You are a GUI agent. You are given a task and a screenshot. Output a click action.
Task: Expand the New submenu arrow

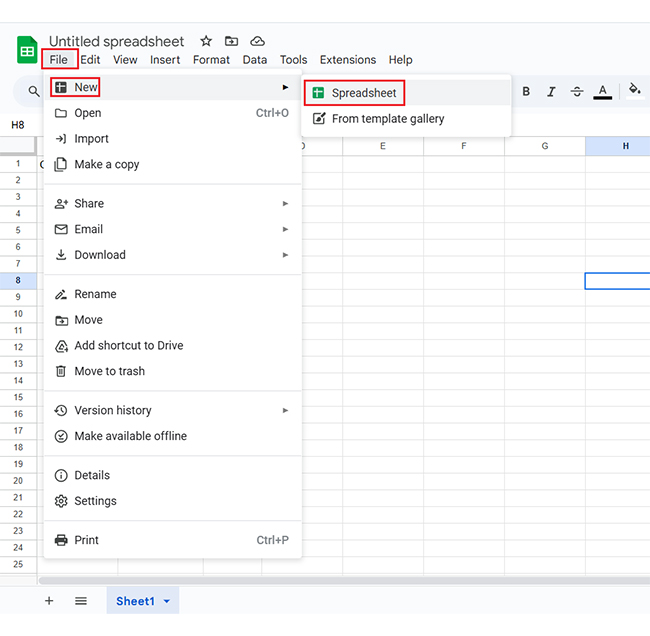click(285, 87)
